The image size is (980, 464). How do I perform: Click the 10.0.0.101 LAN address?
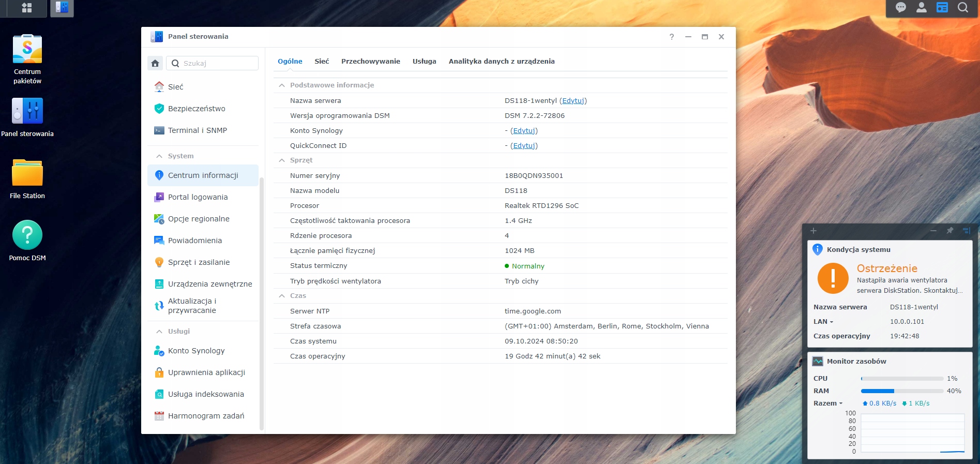point(907,322)
